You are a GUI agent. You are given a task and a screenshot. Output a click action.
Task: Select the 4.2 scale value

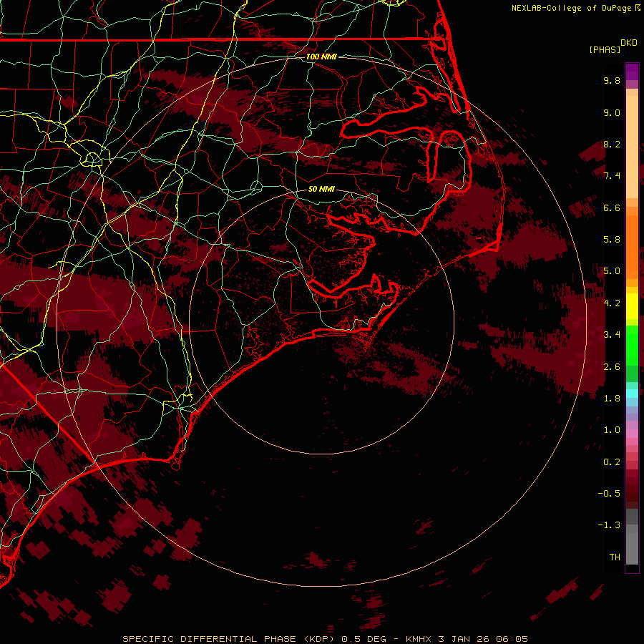pyautogui.click(x=612, y=303)
